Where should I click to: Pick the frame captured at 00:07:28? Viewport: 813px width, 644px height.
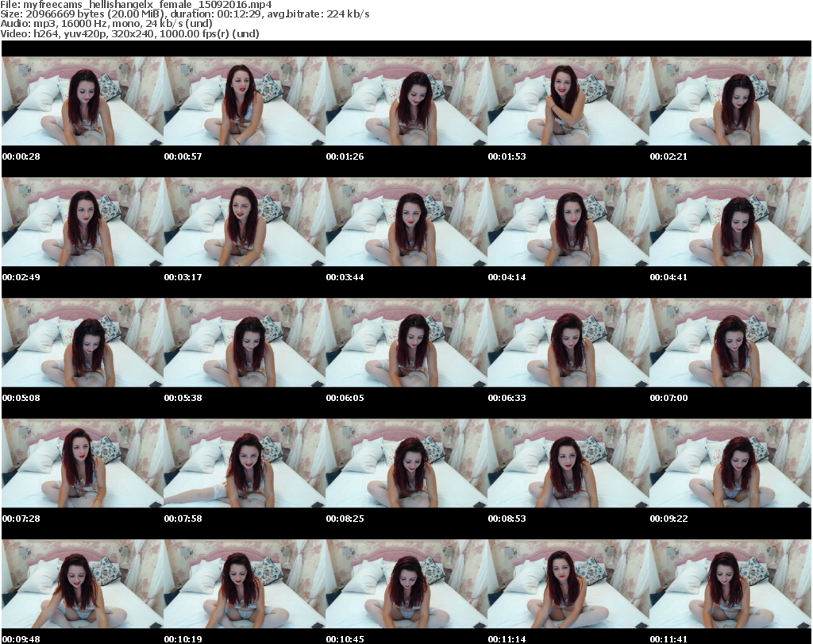point(83,463)
